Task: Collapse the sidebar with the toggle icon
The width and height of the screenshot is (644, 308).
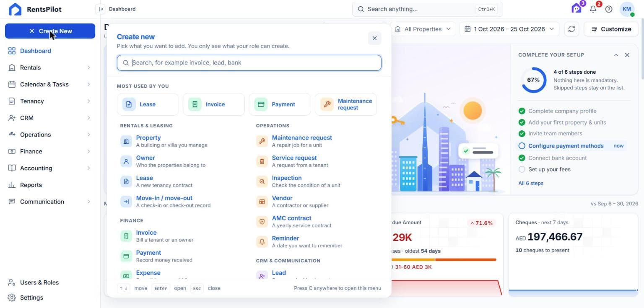Action: point(100,9)
